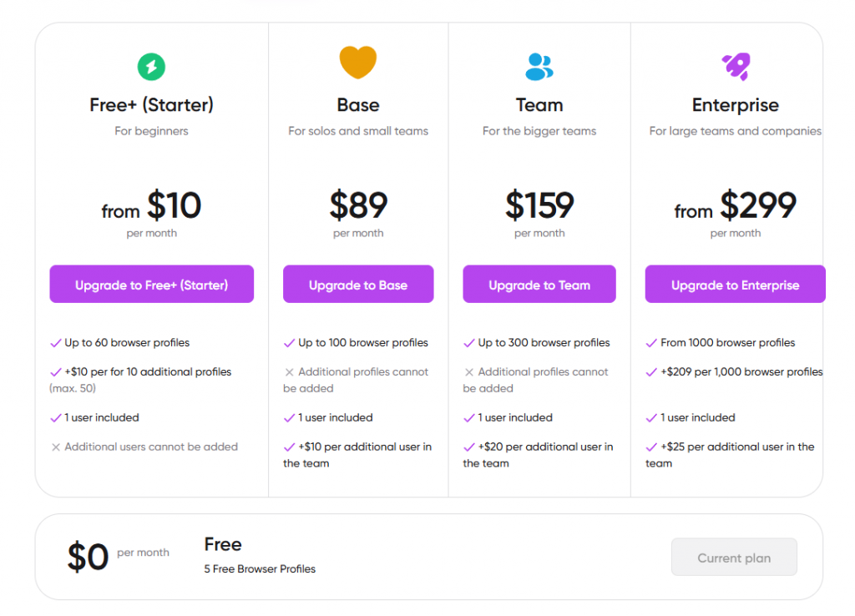Viewport: 855px width, 616px height.
Task: Click the 5 Free Browser Profiles text
Action: 260,569
